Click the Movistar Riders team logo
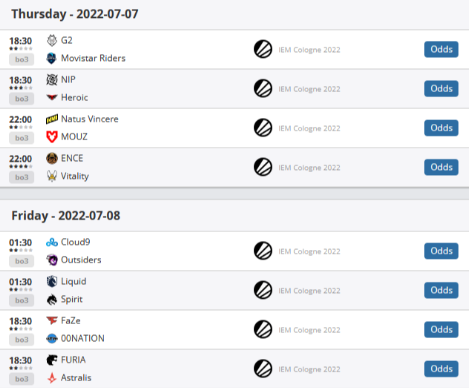The width and height of the screenshot is (469, 388). click(x=52, y=58)
